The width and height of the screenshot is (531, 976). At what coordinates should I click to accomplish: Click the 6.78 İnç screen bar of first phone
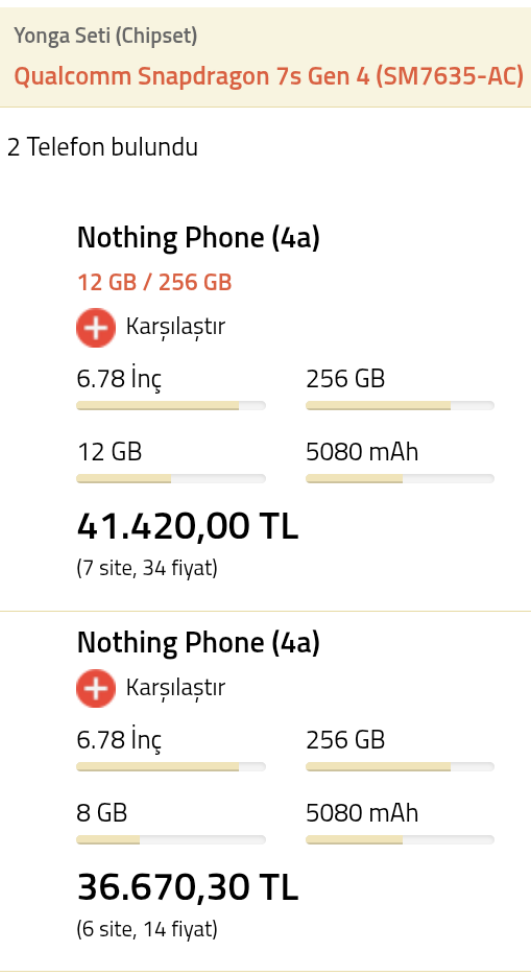click(x=171, y=405)
